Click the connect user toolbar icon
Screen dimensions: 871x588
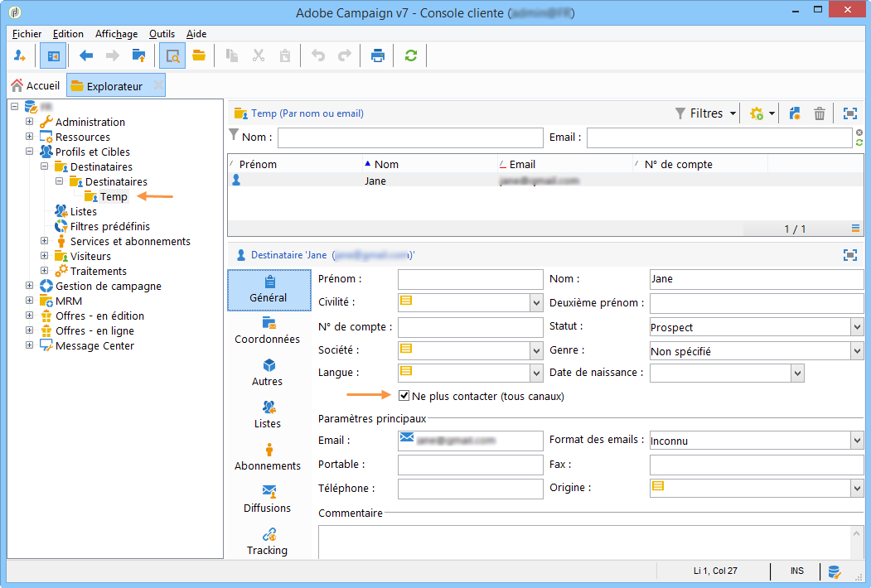coord(19,55)
